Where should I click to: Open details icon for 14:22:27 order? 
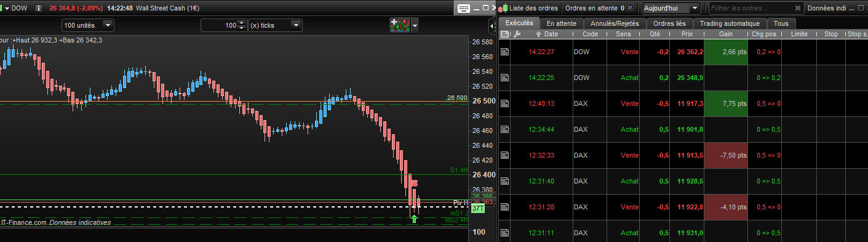(504, 52)
